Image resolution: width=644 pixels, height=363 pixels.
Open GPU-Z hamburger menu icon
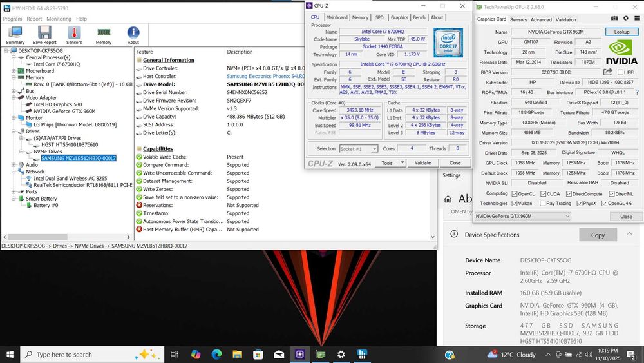[x=637, y=19]
